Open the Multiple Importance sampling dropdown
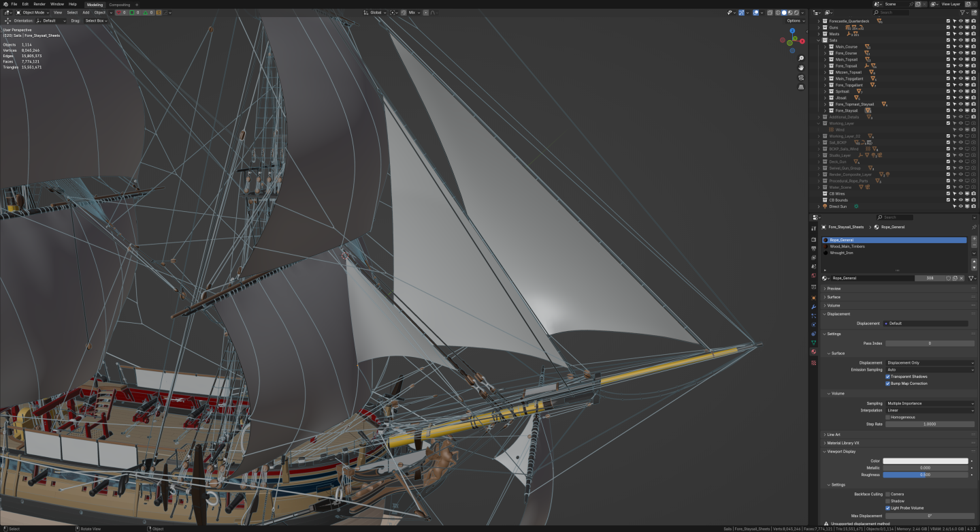This screenshot has height=532, width=980. [930, 403]
